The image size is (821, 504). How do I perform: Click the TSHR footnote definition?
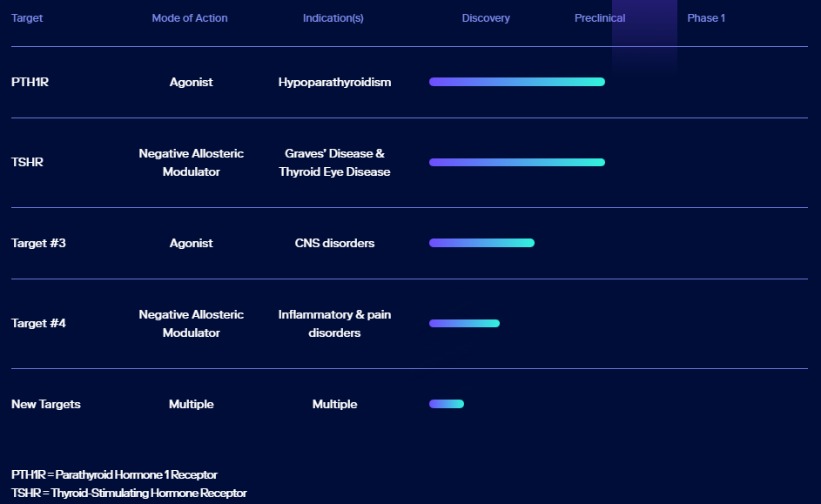coord(129,493)
